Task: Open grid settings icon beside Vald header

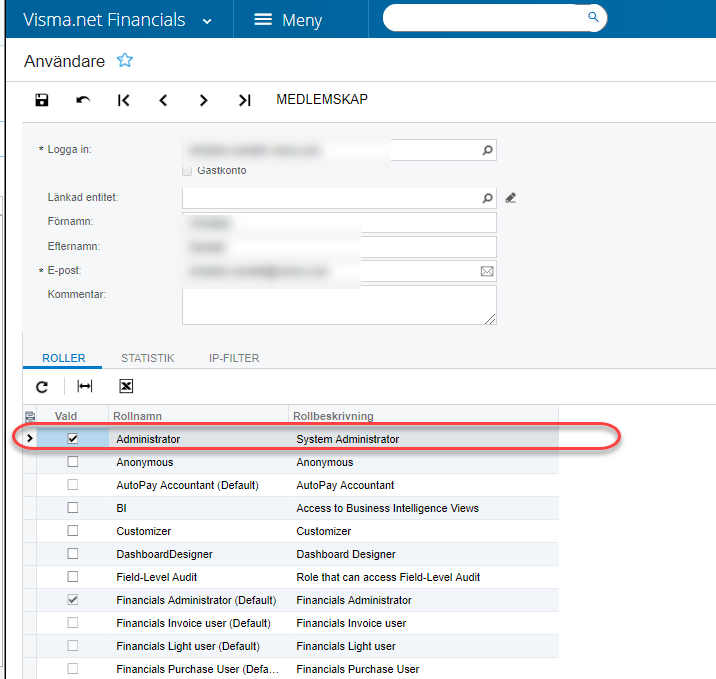Action: 30,416
